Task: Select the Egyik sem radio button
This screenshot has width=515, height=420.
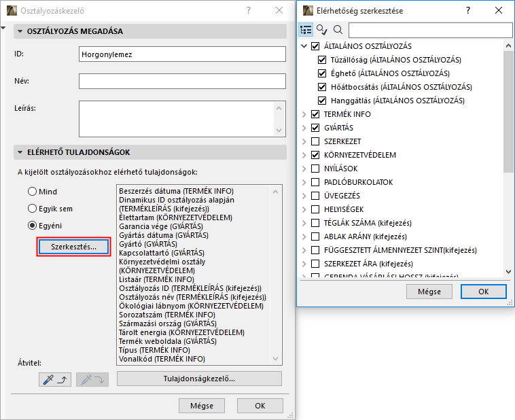Action: click(x=32, y=209)
